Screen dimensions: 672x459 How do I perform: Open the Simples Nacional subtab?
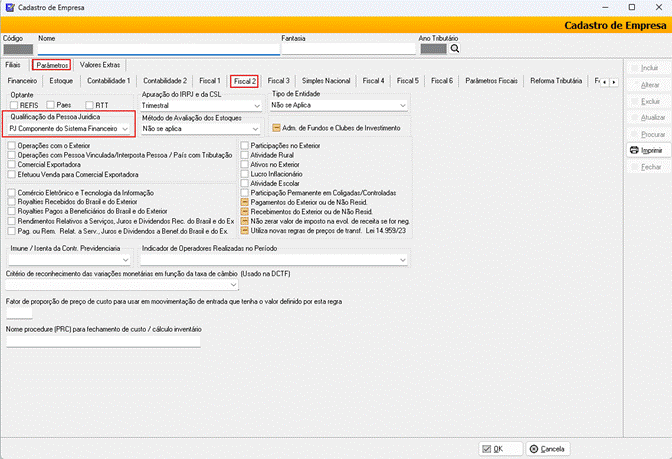326,81
